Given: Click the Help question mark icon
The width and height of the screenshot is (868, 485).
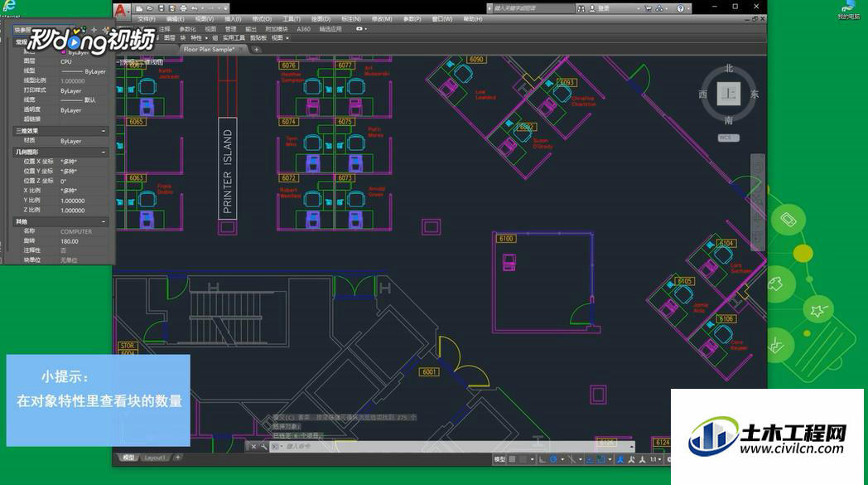Looking at the screenshot, I should pyautogui.click(x=680, y=8).
